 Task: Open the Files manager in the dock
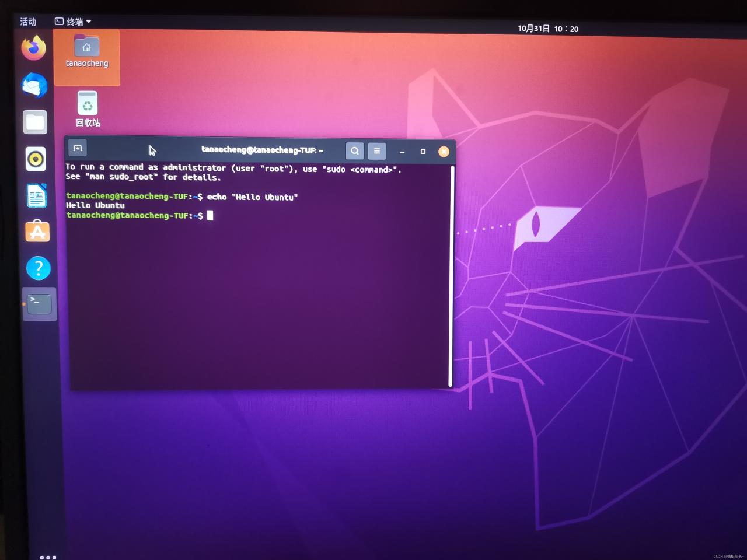coord(35,123)
